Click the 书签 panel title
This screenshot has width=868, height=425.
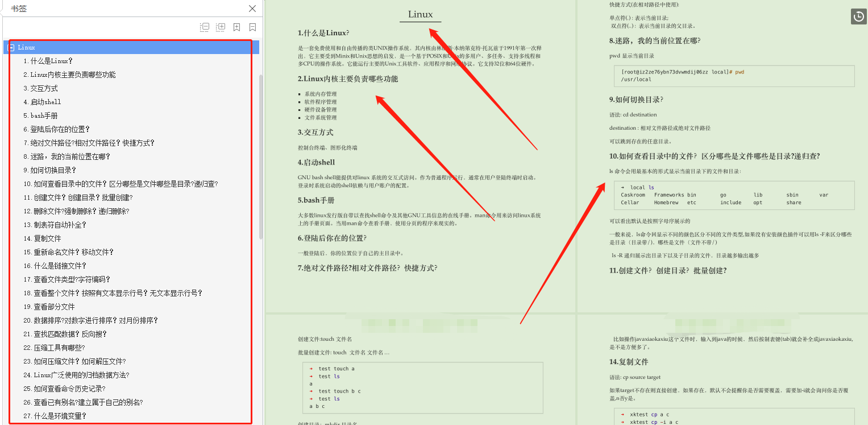19,9
